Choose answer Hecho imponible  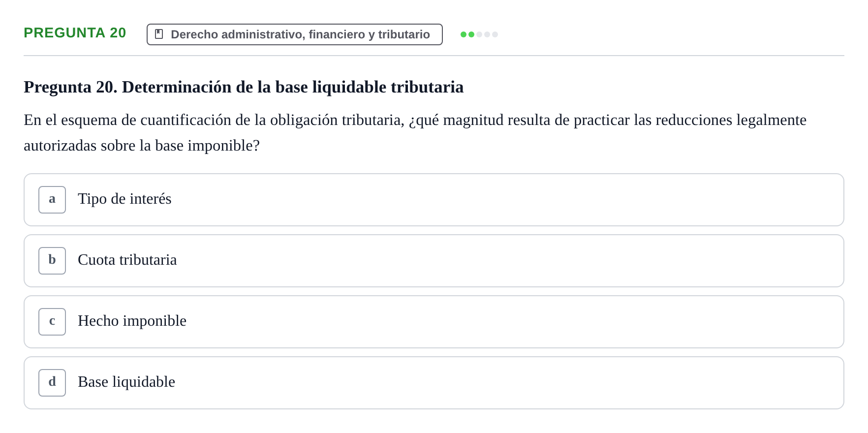[132, 321]
